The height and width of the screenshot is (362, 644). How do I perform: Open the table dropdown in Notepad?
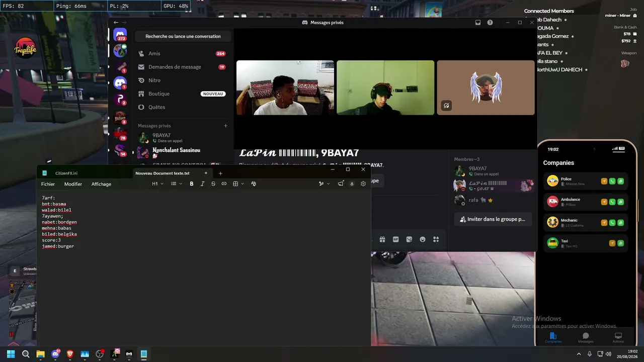238,184
